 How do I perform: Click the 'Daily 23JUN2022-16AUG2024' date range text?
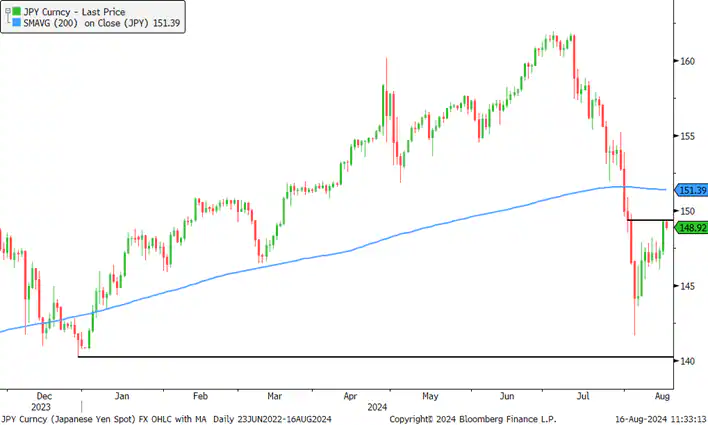(272, 419)
